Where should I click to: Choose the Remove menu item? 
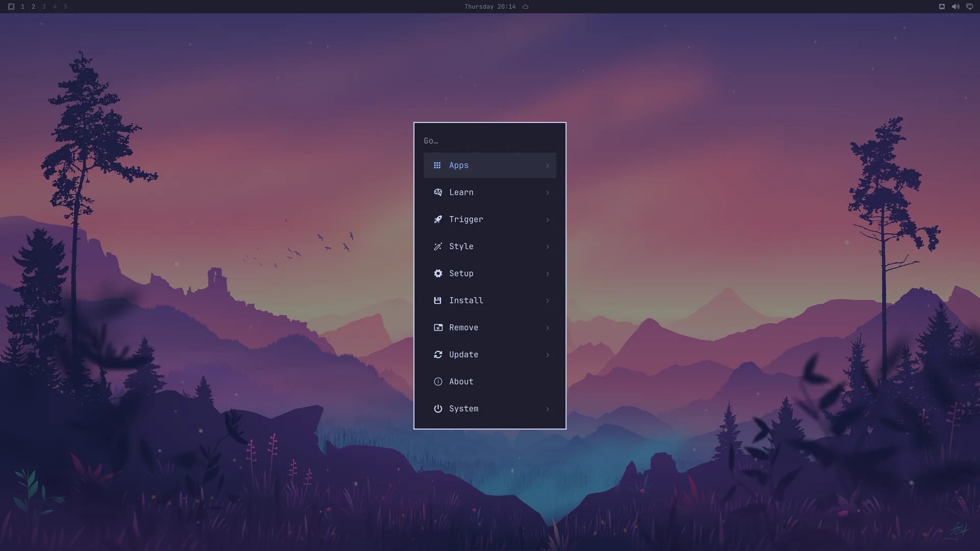coord(490,328)
